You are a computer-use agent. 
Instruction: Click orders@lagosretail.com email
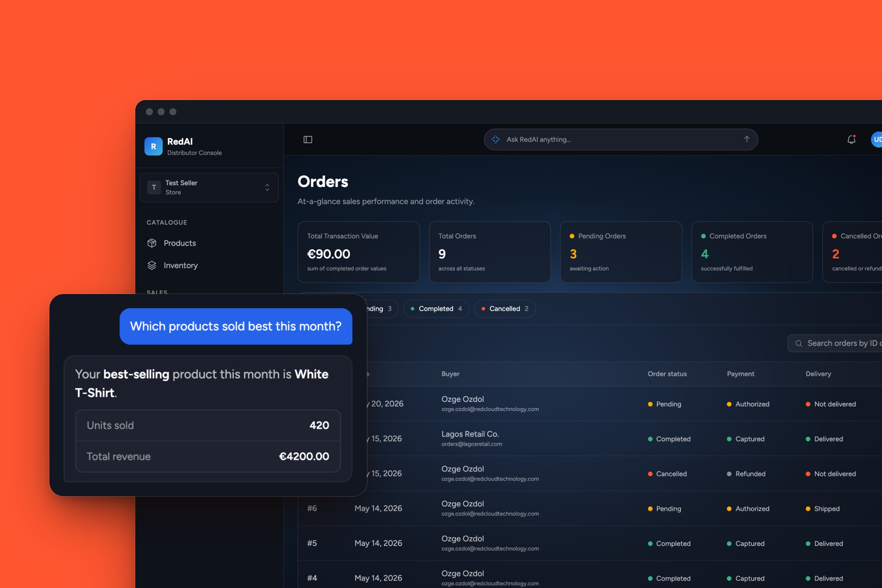pyautogui.click(x=472, y=444)
